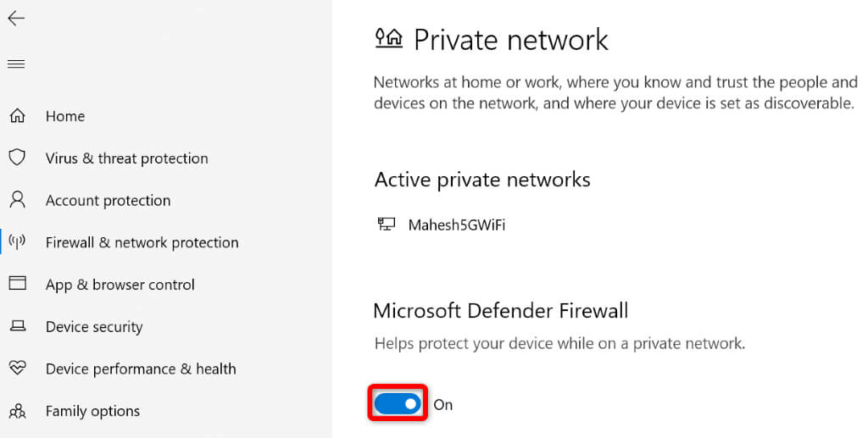
Task: Select Firewall & network protection label
Action: [x=142, y=242]
